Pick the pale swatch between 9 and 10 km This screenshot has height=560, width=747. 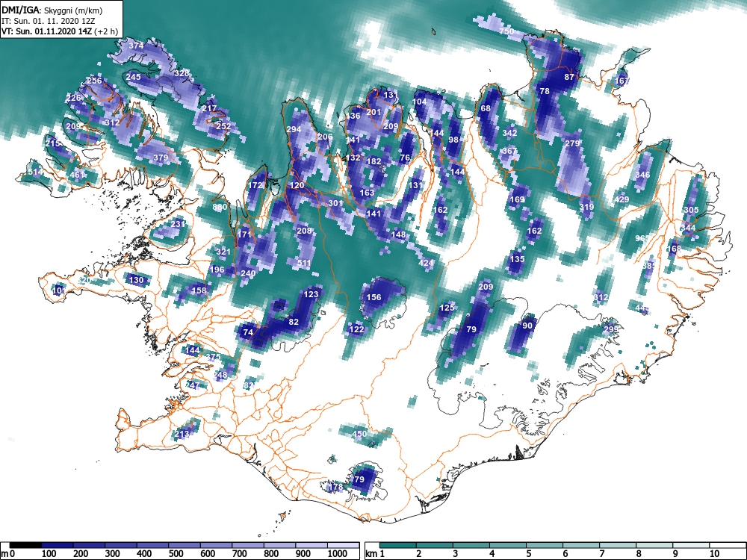tap(691, 545)
